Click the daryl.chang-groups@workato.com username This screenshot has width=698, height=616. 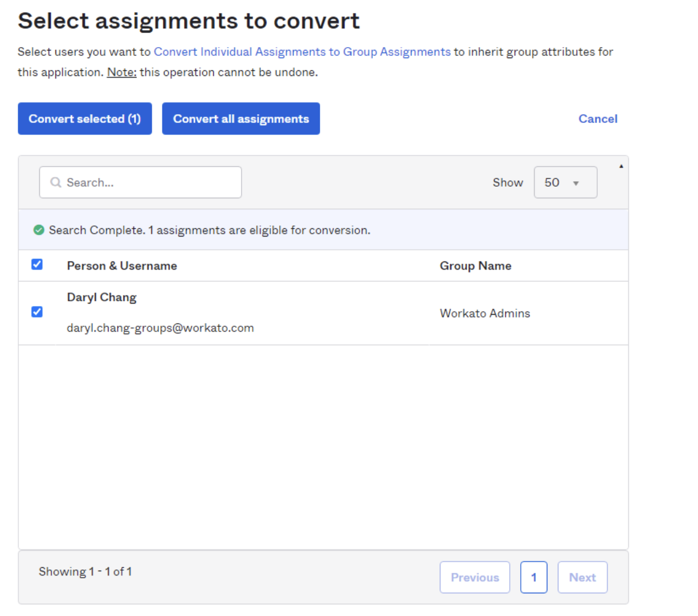[x=160, y=328]
